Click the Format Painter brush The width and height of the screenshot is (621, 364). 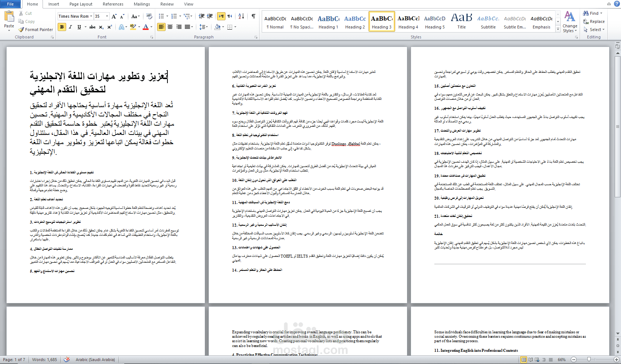point(21,30)
